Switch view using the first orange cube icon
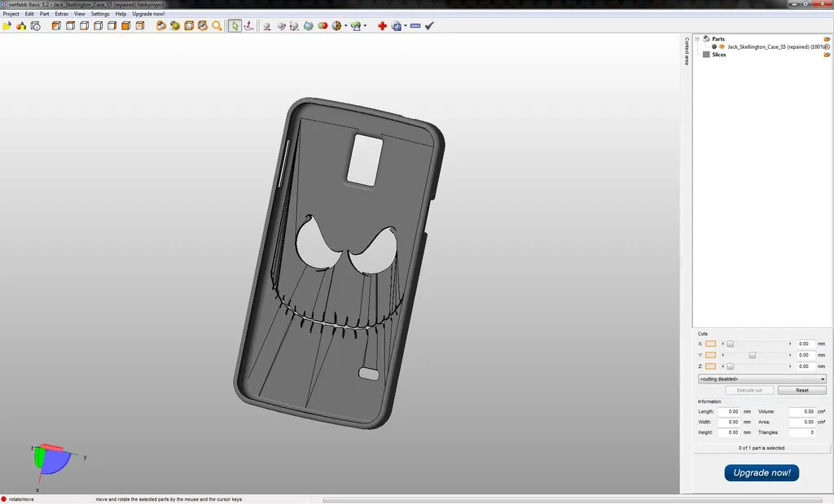Viewport: 834px width, 504px height. tap(55, 25)
